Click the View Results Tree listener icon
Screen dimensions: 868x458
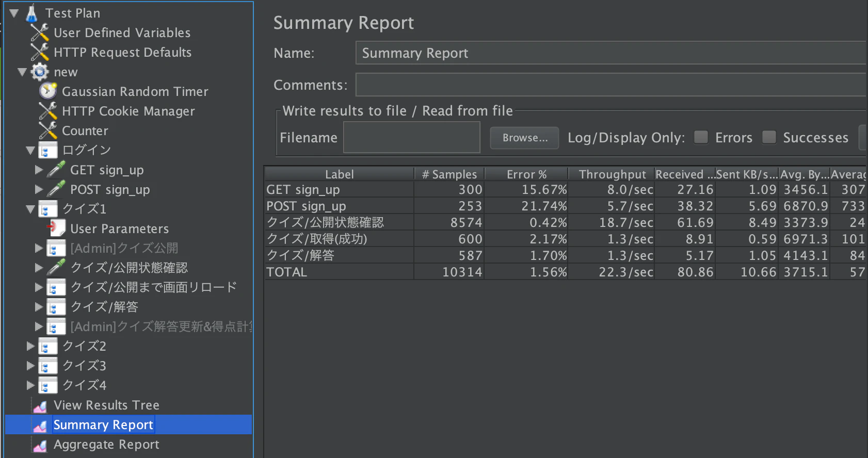[x=40, y=406]
